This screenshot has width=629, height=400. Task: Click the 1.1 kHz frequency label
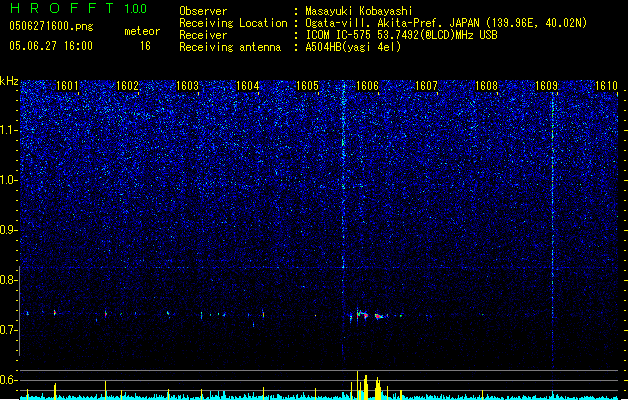click(x=9, y=131)
